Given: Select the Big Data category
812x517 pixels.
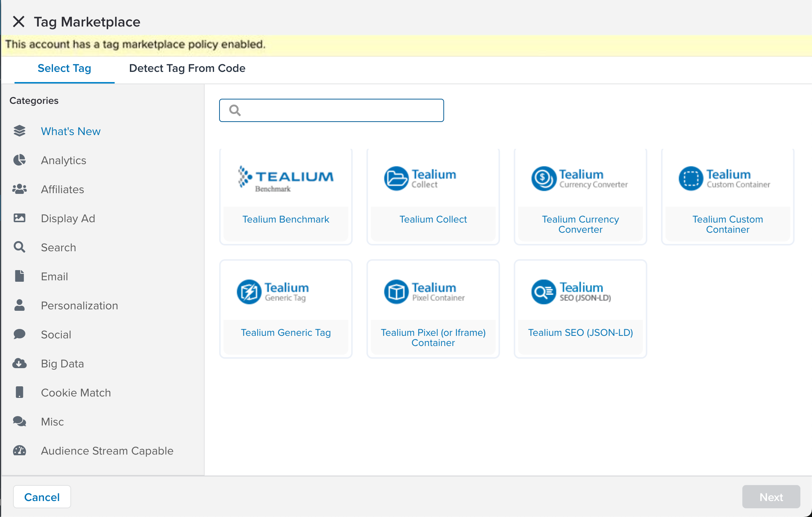Looking at the screenshot, I should click(62, 364).
